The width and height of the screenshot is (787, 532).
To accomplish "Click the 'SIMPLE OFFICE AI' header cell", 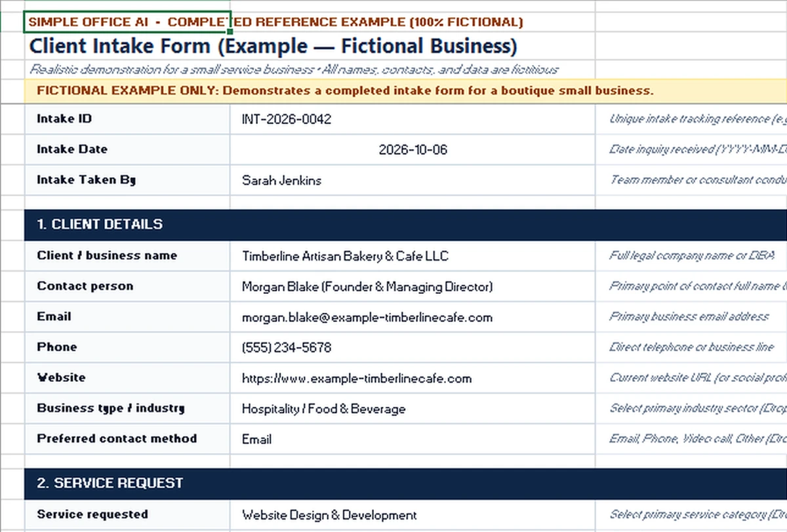I will coord(127,22).
